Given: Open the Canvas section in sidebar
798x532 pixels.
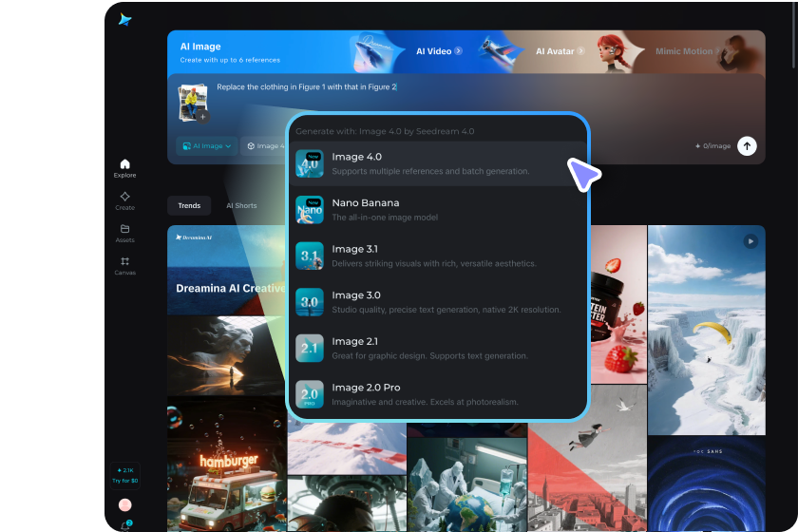Looking at the screenshot, I should tap(124, 266).
